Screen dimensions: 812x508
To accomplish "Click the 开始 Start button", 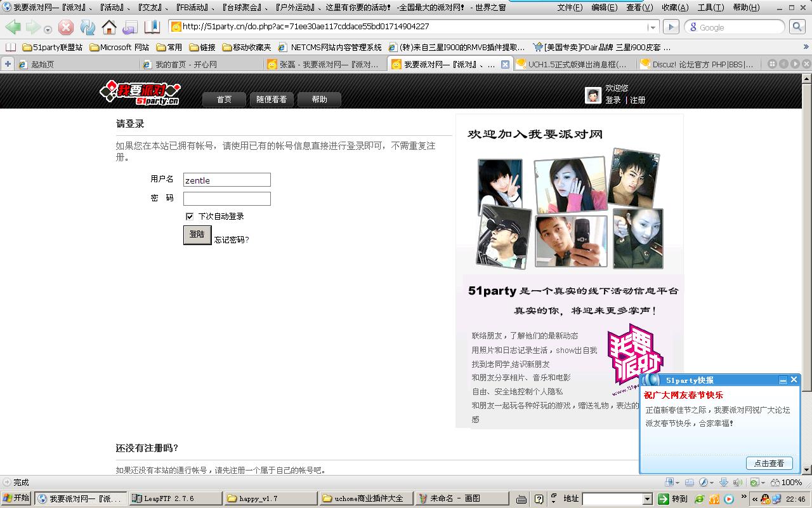I will 16,498.
